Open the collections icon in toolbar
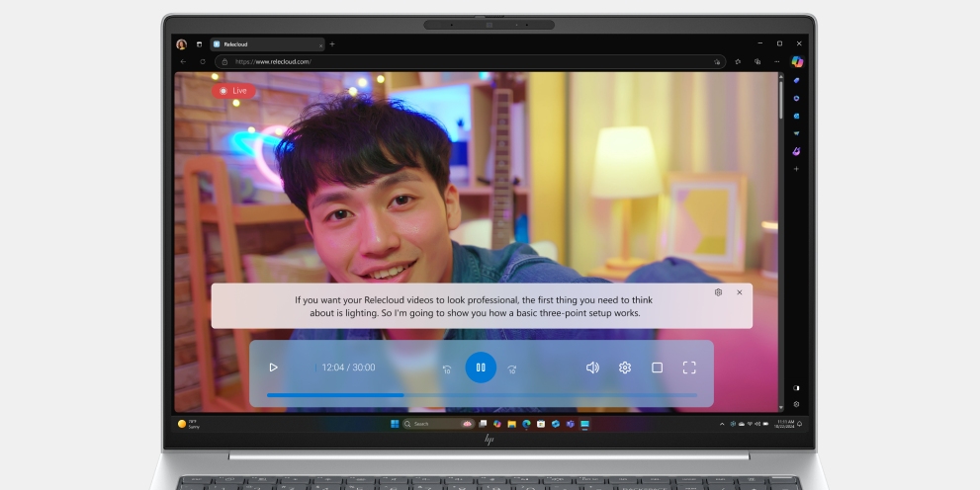Viewport: 980px width, 490px height. point(757,62)
